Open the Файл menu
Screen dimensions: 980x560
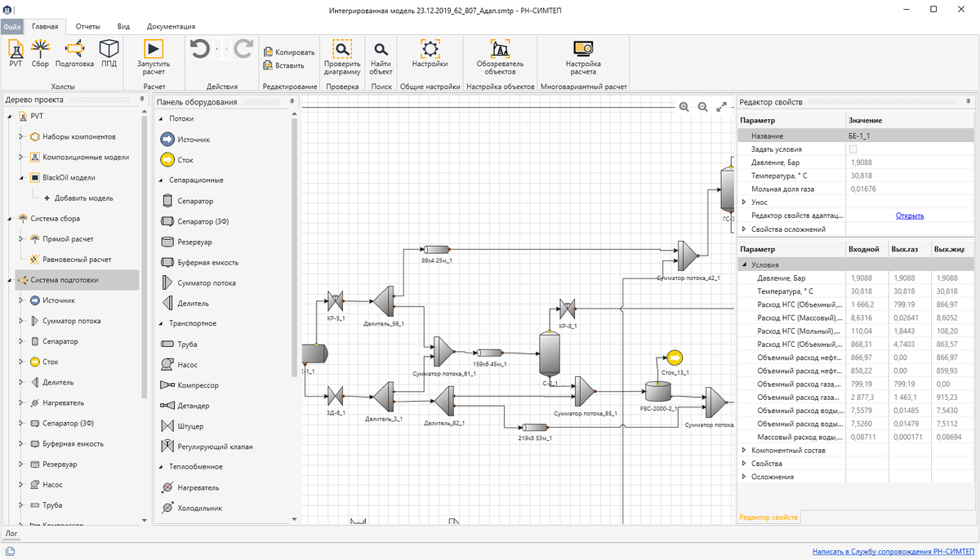[x=11, y=27]
